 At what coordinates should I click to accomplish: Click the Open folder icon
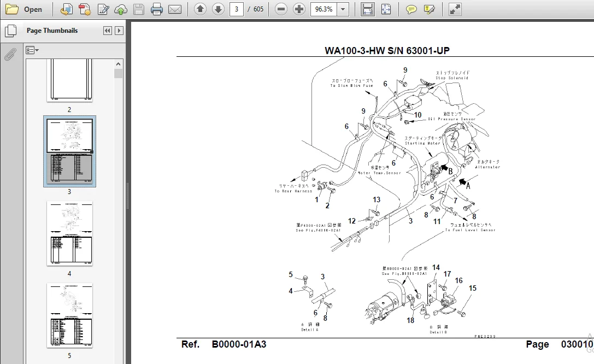point(11,9)
